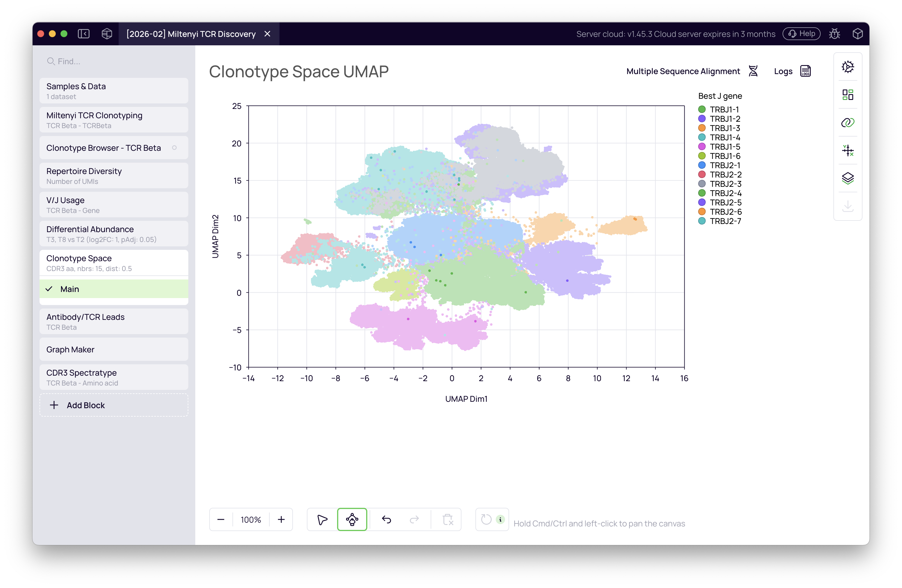
Task: Open the Multiple Sequence Alignment DNA icon
Action: coord(754,71)
